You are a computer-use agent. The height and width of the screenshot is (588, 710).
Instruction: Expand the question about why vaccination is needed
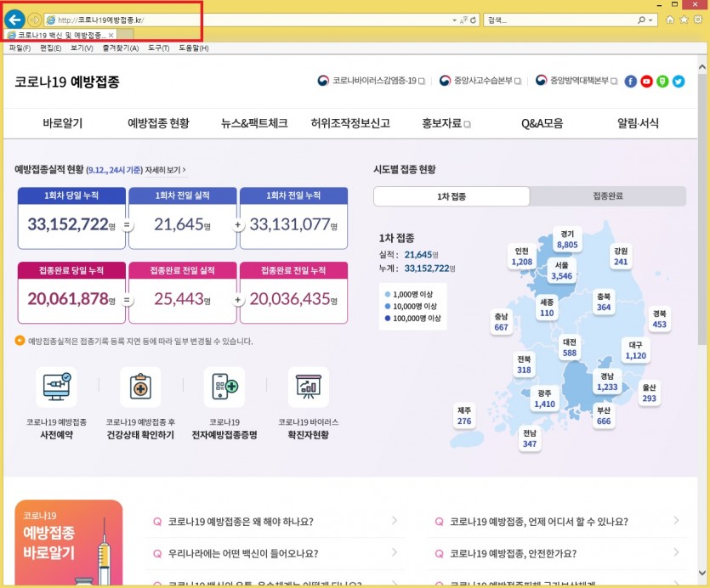point(274,521)
